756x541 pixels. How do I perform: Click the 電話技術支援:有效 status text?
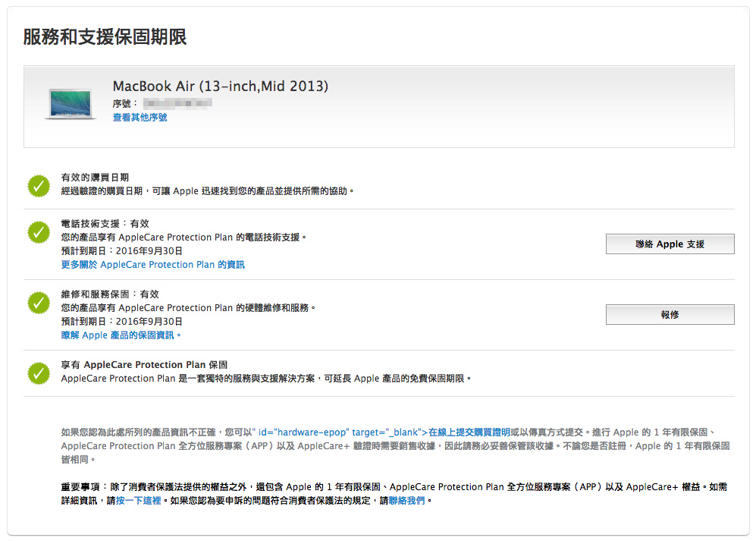(105, 223)
